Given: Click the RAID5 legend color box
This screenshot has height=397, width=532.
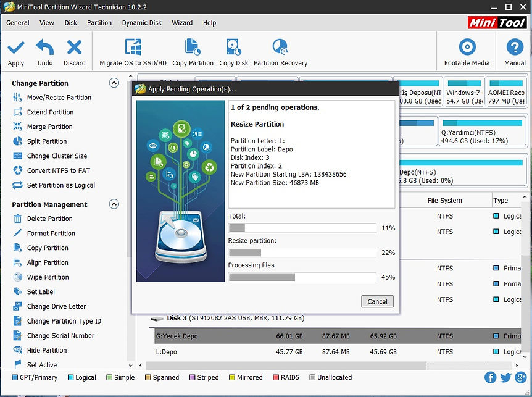Looking at the screenshot, I should (275, 377).
